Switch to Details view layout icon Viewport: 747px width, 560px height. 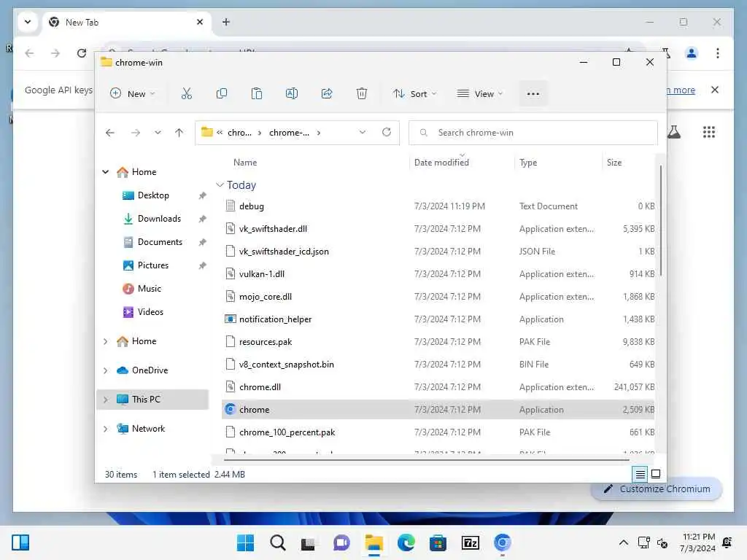(640, 474)
